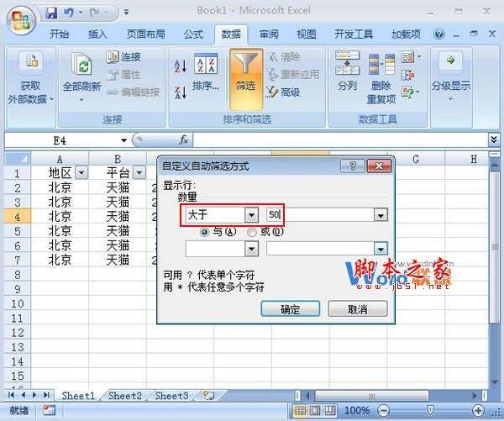The image size is (504, 421).
Task: Insert a new worksheet tab
Action: tap(208, 395)
